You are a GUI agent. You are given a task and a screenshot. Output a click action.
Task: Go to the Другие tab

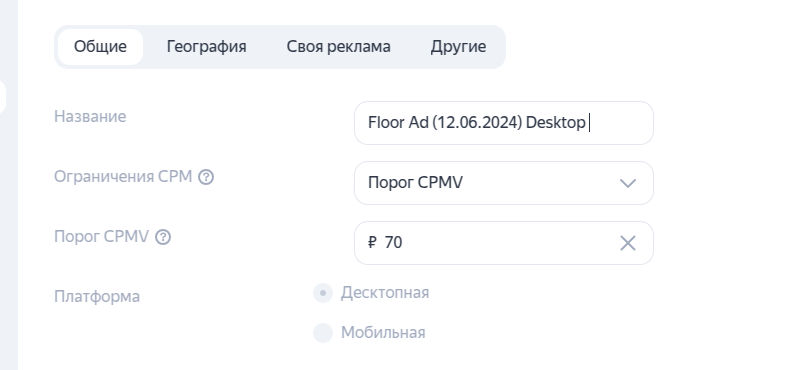pyautogui.click(x=458, y=47)
